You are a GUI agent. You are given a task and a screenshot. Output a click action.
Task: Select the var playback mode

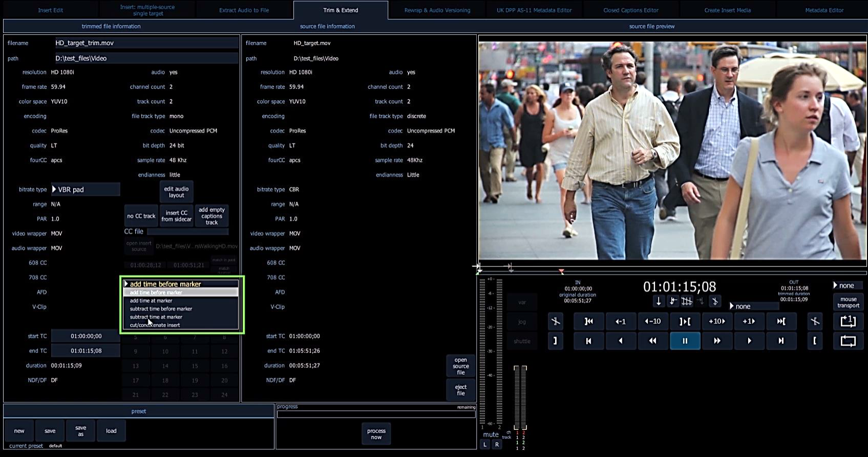pos(522,302)
